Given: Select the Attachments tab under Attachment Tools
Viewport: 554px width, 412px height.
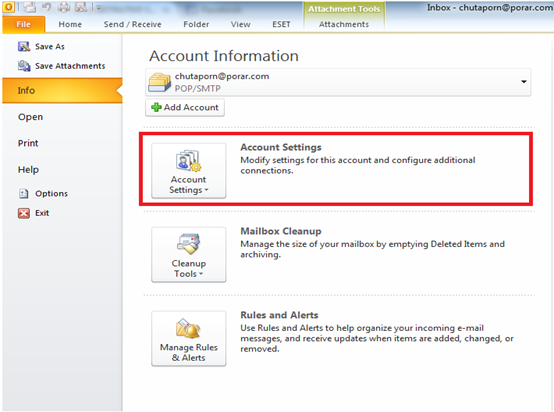Looking at the screenshot, I should coord(344,24).
